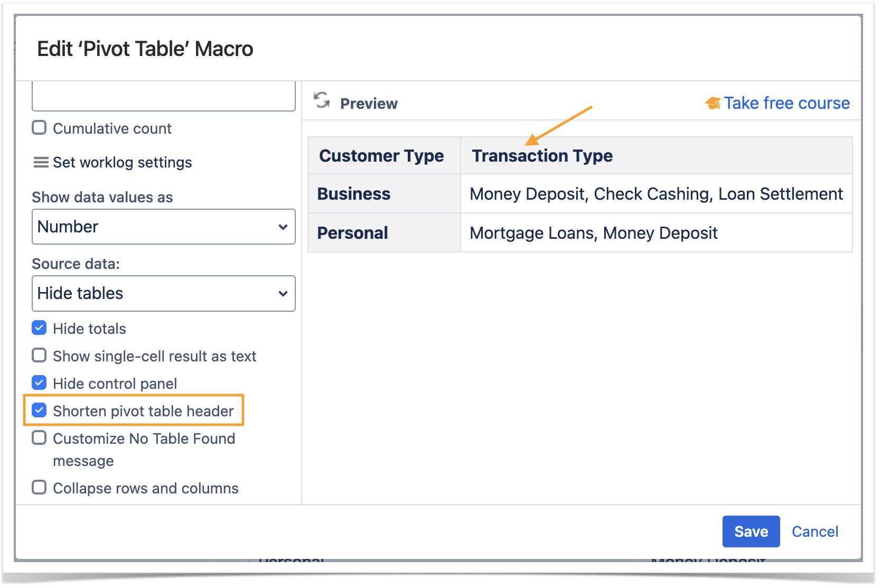Click the worklog settings hamburger icon

[x=41, y=162]
